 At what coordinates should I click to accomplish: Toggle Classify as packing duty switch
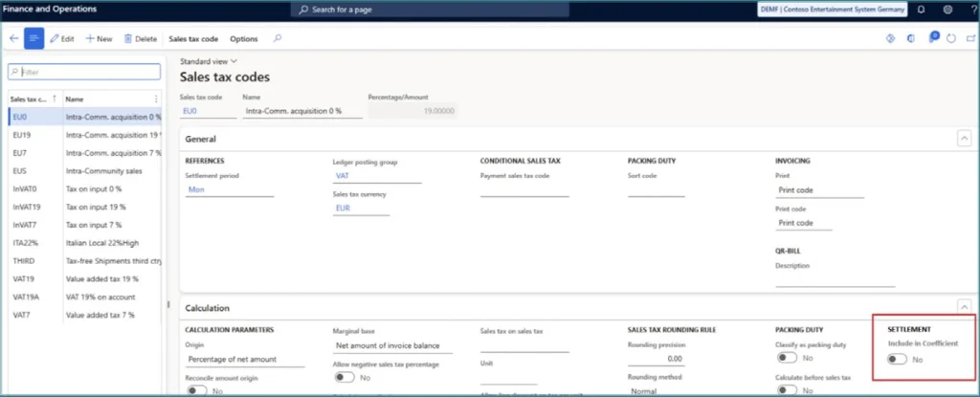coord(787,358)
